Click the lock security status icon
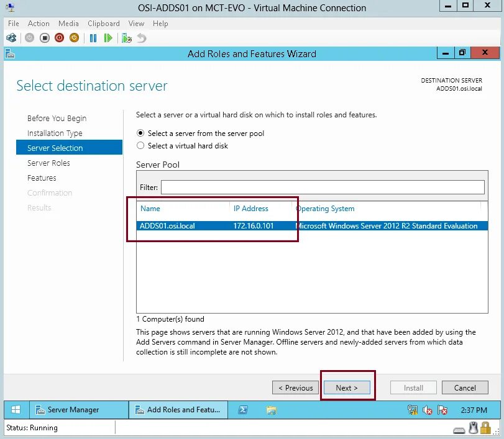The height and width of the screenshot is (439, 504). tap(486, 428)
